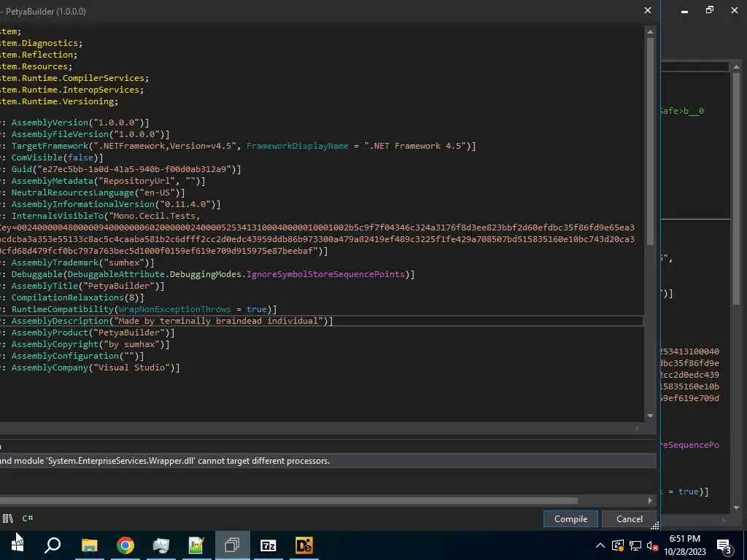Click the System.Runtime.Versioning using line

pos(59,101)
